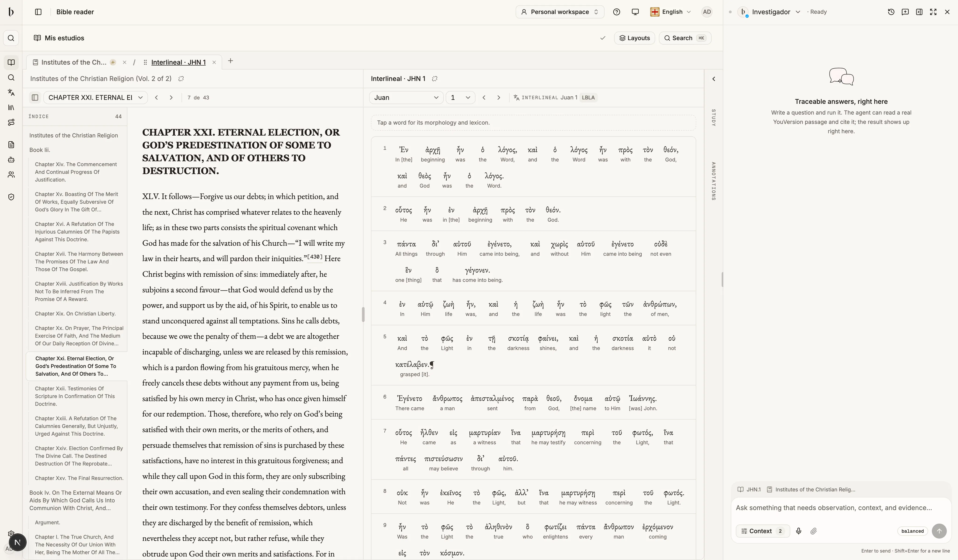Click the LBLA version badge

588,98
